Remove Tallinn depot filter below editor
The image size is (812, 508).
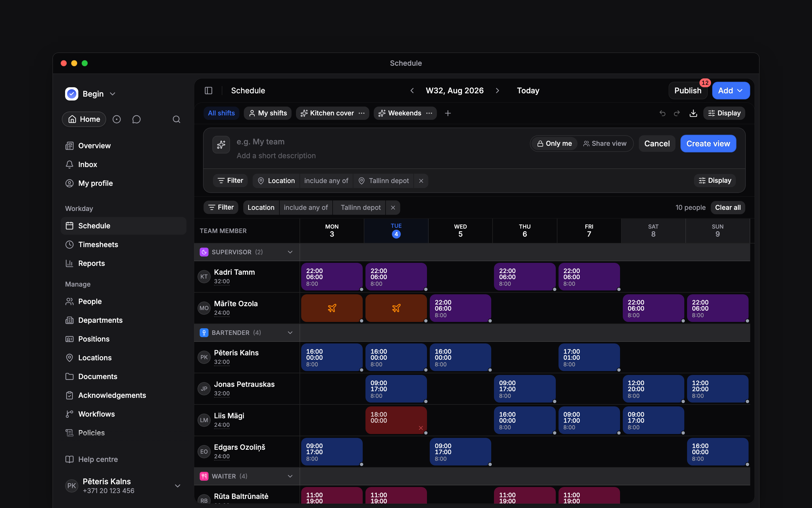coord(393,208)
